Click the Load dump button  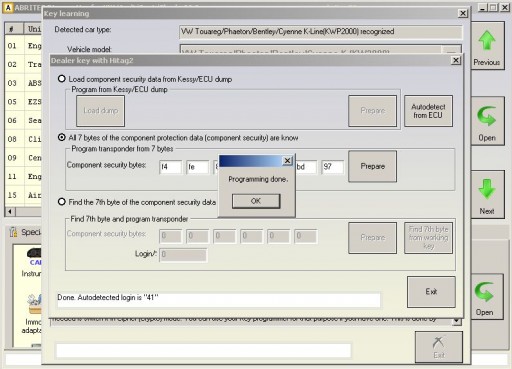[101, 111]
